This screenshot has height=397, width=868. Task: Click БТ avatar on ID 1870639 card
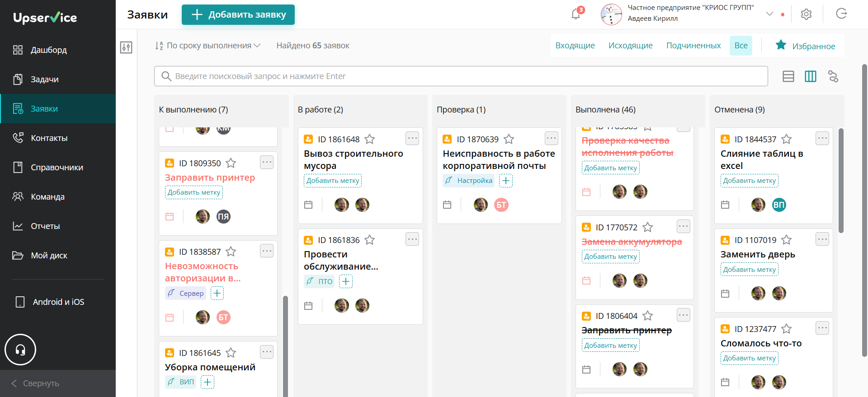501,205
